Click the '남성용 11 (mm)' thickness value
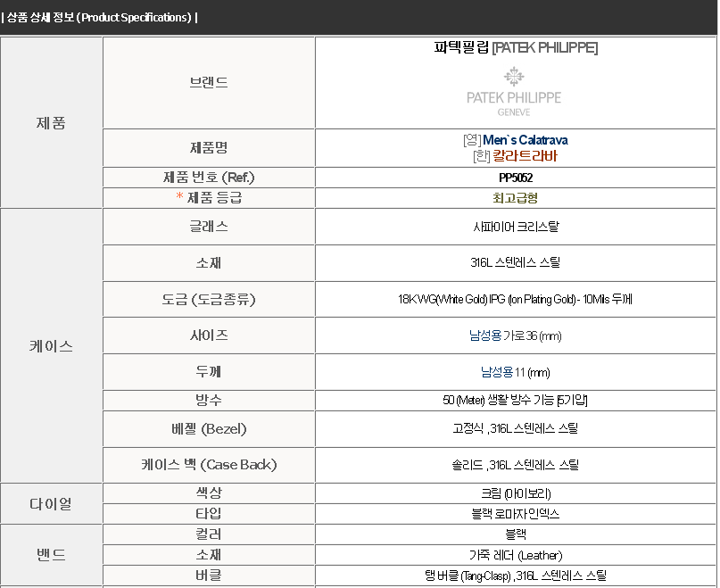The width and height of the screenshot is (720, 588). coord(515,372)
